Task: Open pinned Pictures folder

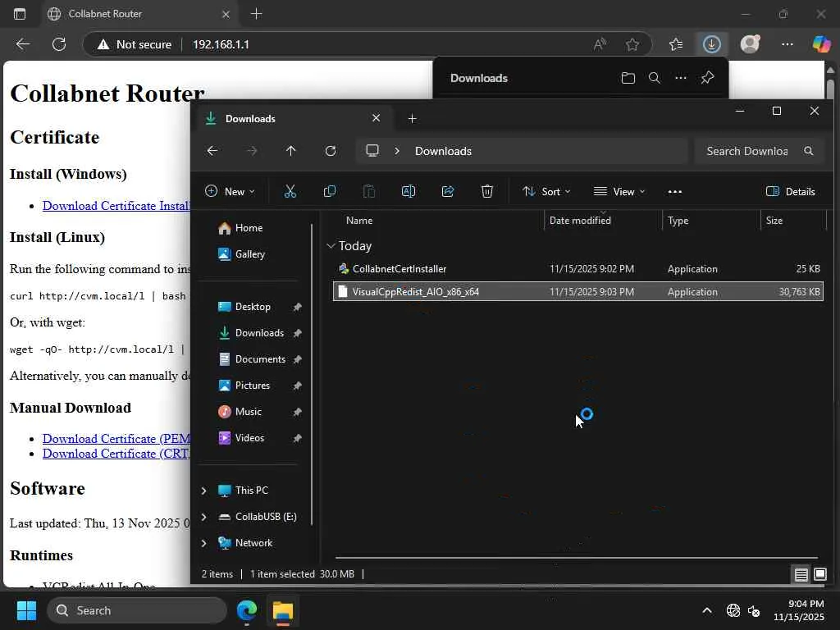Action: [x=253, y=386]
